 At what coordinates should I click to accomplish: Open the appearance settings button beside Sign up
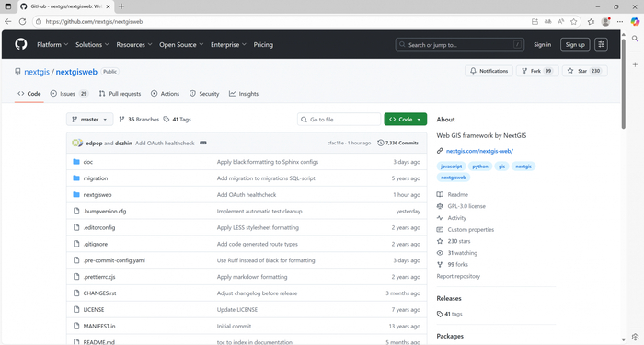coord(602,44)
